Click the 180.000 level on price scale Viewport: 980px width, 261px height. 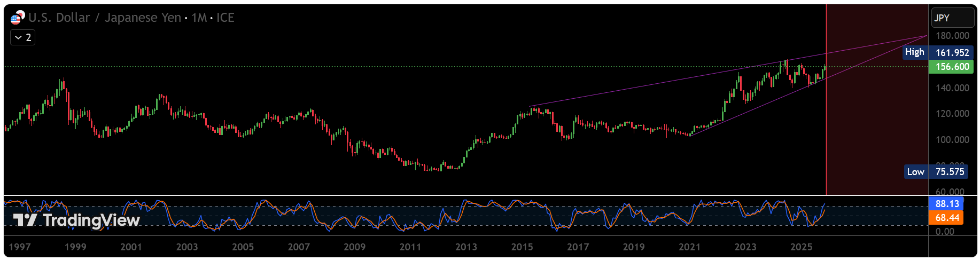pos(952,36)
